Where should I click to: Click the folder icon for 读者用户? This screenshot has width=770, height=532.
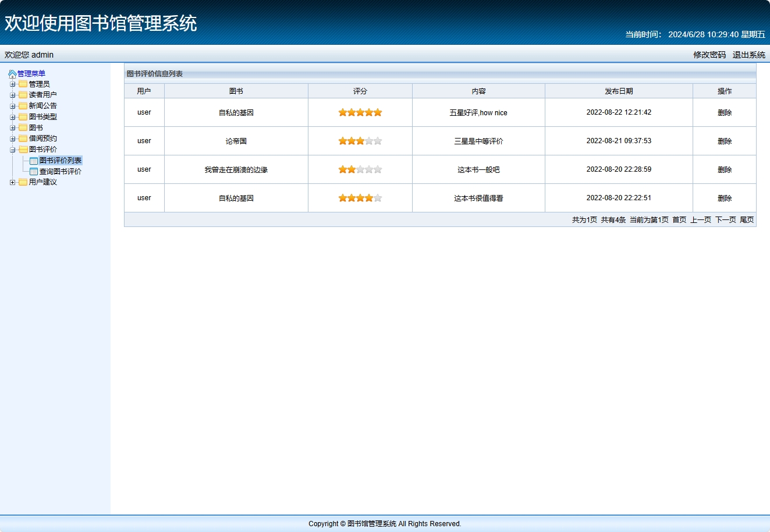22,94
